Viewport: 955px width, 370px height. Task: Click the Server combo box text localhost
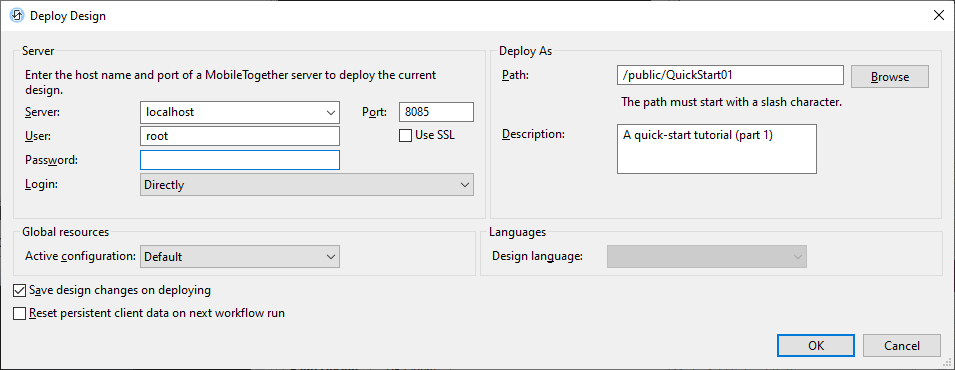(170, 112)
